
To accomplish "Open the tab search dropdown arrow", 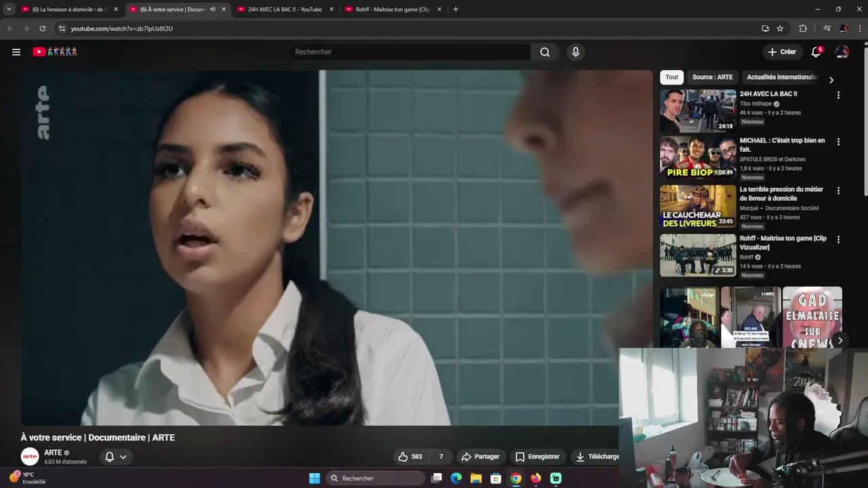I will coord(8,9).
